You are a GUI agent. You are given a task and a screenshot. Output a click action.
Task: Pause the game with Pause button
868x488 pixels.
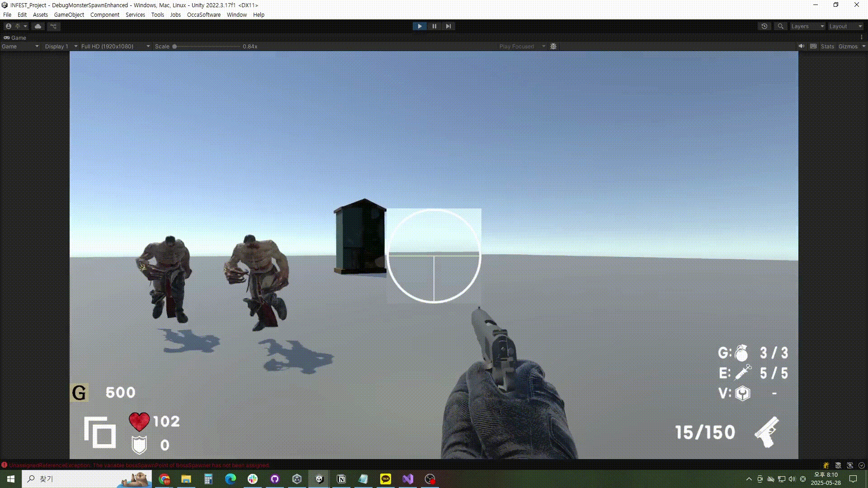[434, 26]
